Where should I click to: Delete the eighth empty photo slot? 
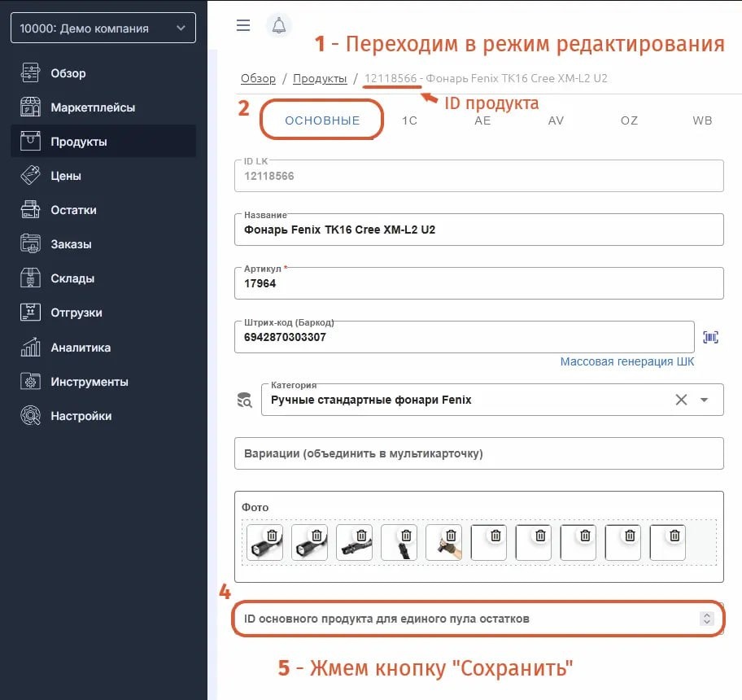(x=585, y=536)
